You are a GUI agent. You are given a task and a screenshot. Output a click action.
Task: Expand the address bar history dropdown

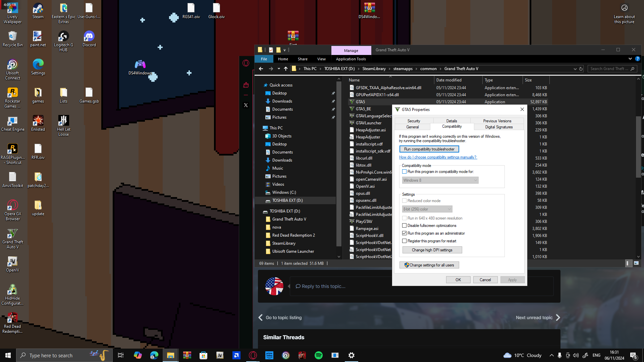[x=575, y=69]
